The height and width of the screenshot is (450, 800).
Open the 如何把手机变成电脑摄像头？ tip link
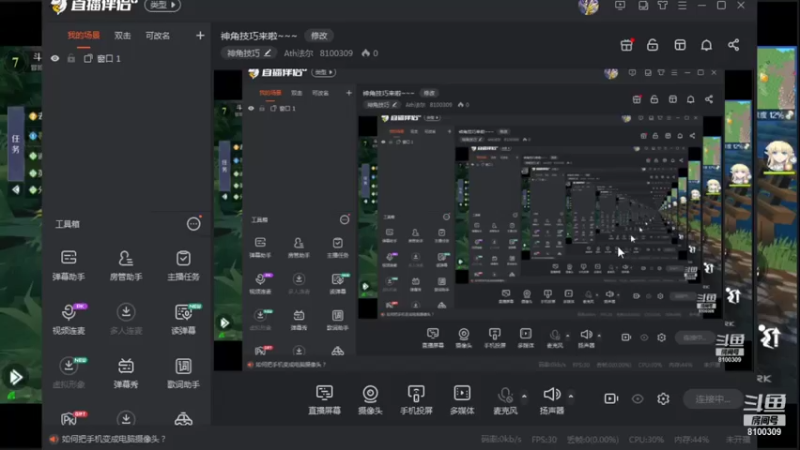(x=113, y=439)
